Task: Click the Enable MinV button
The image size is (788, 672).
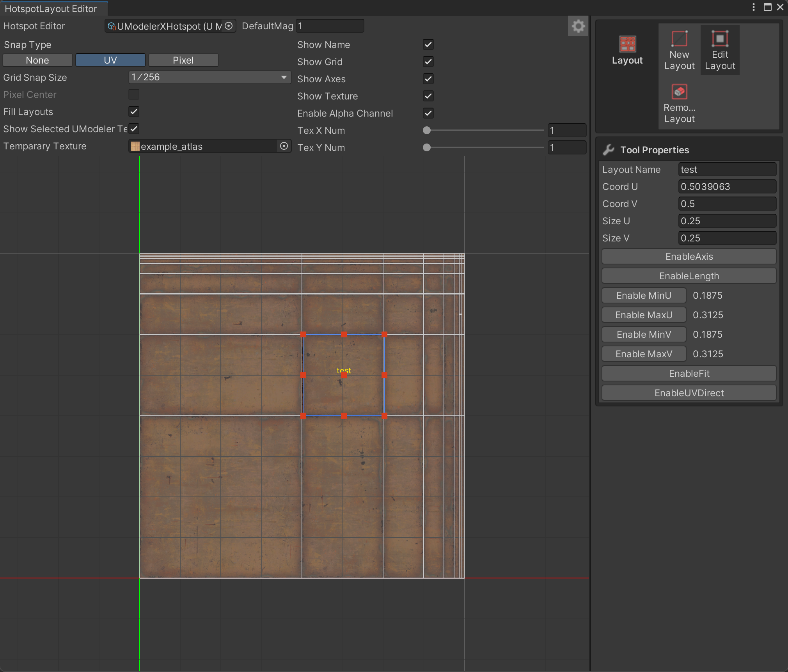Action: (x=644, y=334)
